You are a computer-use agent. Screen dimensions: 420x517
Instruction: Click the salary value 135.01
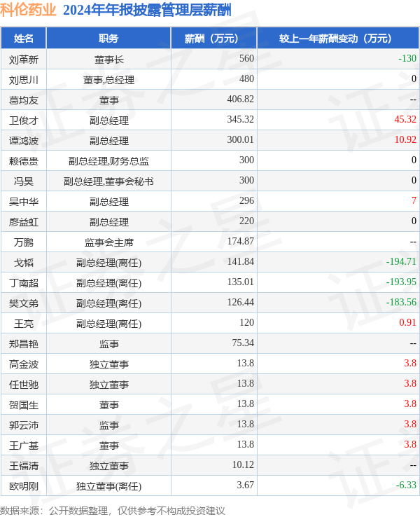click(241, 282)
